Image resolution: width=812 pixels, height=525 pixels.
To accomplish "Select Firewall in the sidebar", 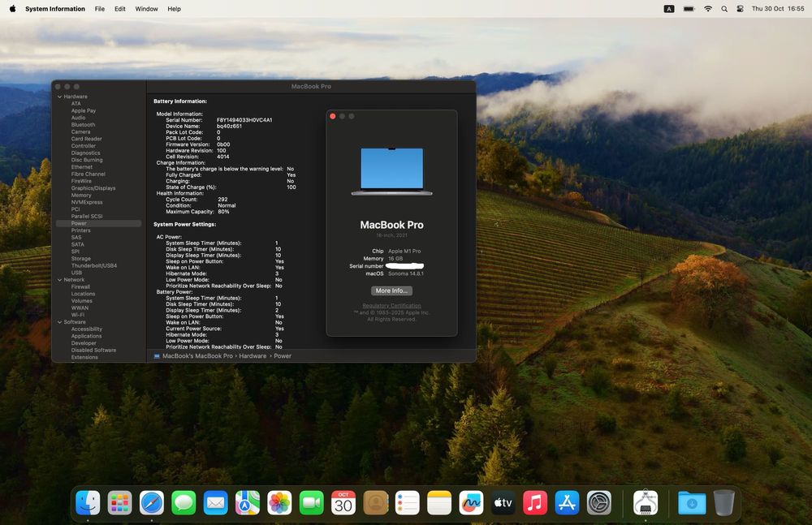I will [x=80, y=286].
